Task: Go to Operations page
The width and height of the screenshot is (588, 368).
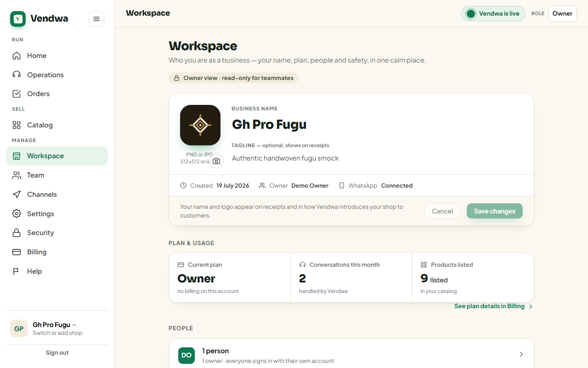Action: point(57,75)
